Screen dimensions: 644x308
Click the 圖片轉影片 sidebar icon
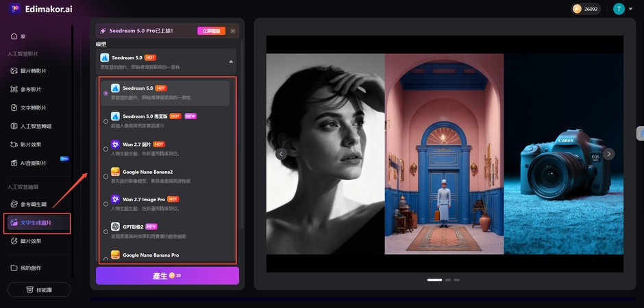(x=14, y=71)
